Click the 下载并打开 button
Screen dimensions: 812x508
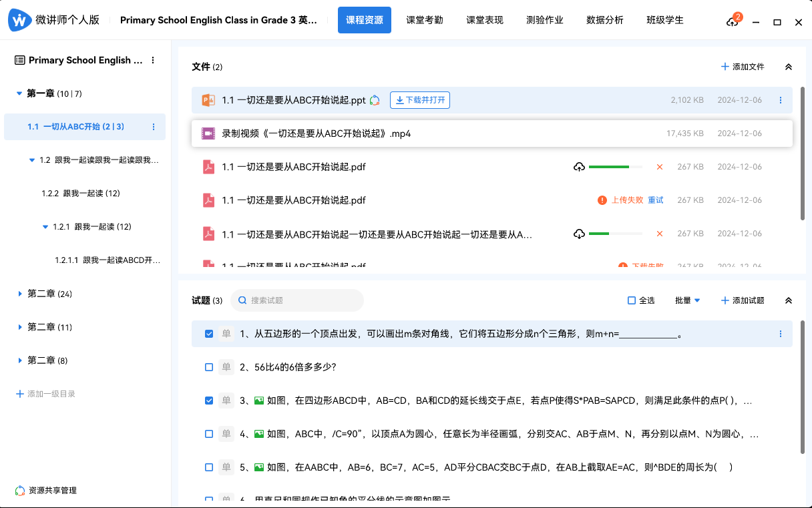pos(420,100)
